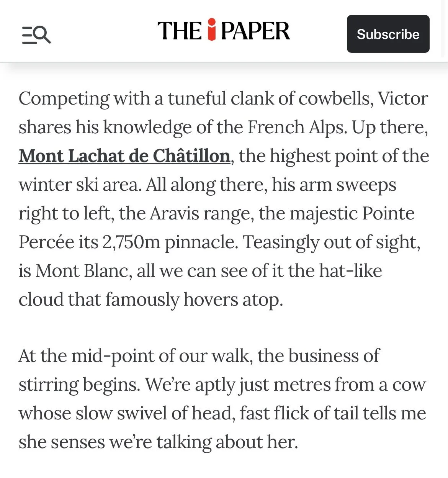Open the Mont Lachat de Châtillon link
Screen dimensions: 448x478
(124, 156)
